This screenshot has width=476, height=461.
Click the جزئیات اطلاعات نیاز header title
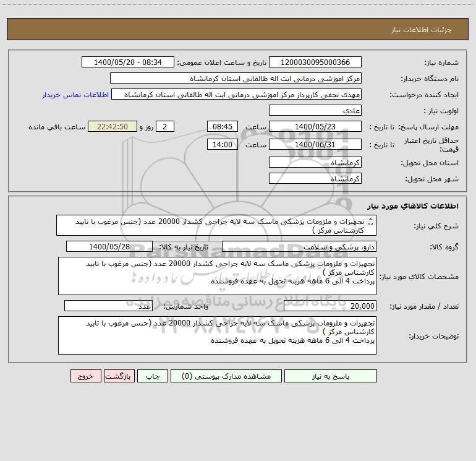[x=422, y=30]
